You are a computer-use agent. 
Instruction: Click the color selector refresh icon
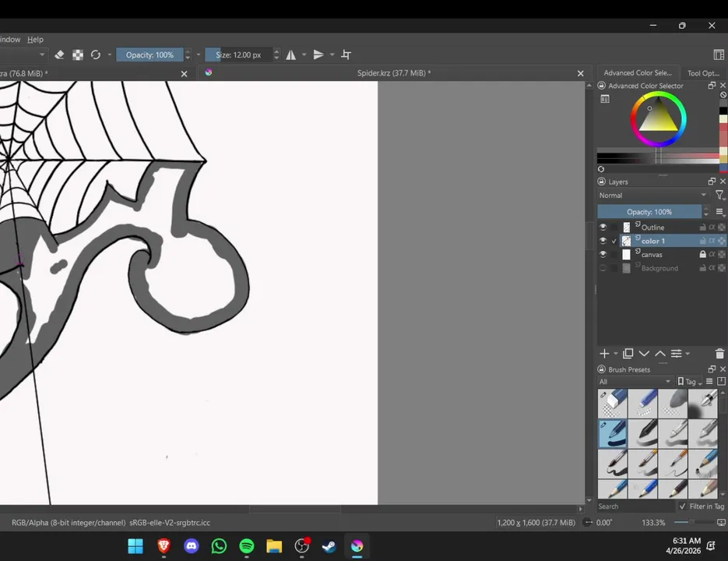coord(601,169)
